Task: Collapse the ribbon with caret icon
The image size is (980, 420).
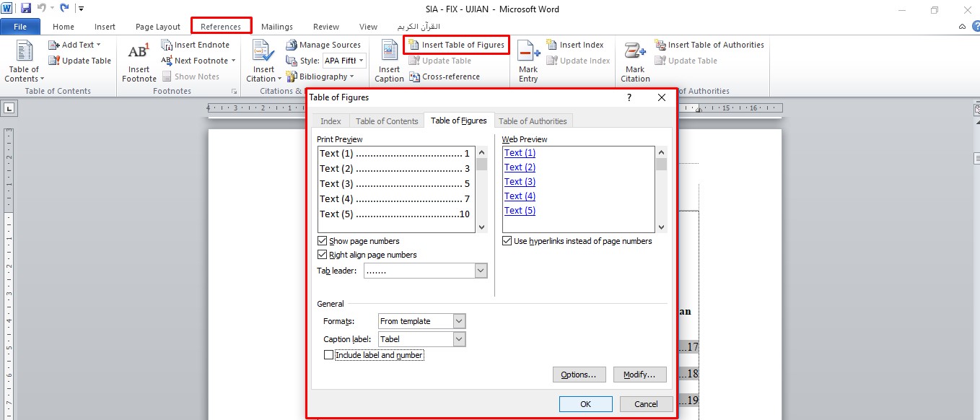Action: pyautogui.click(x=962, y=26)
